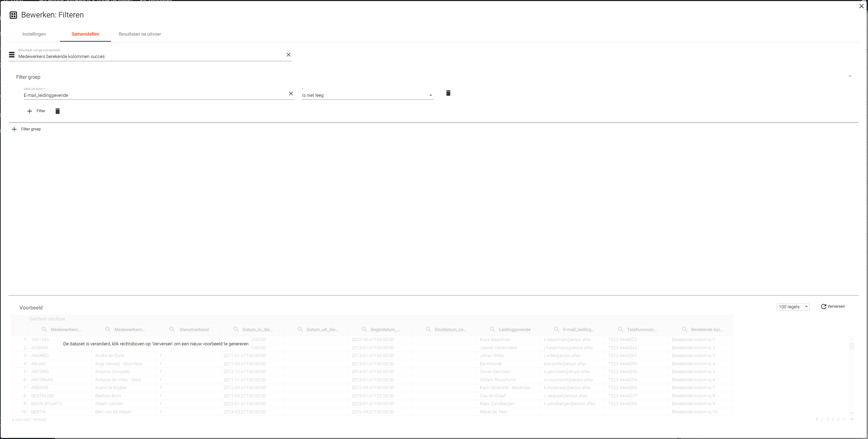The width and height of the screenshot is (868, 439).
Task: Close the Bewerken: Filteren dialog
Action: coord(861,6)
